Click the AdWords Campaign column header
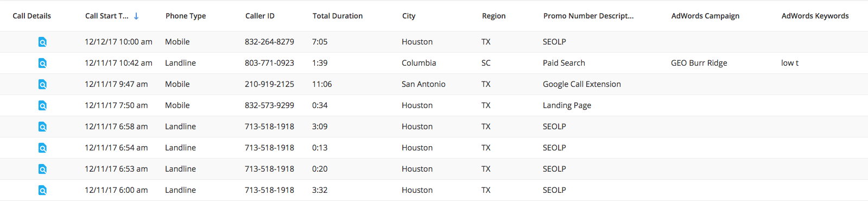Screen dimensions: 868x201 705,16
